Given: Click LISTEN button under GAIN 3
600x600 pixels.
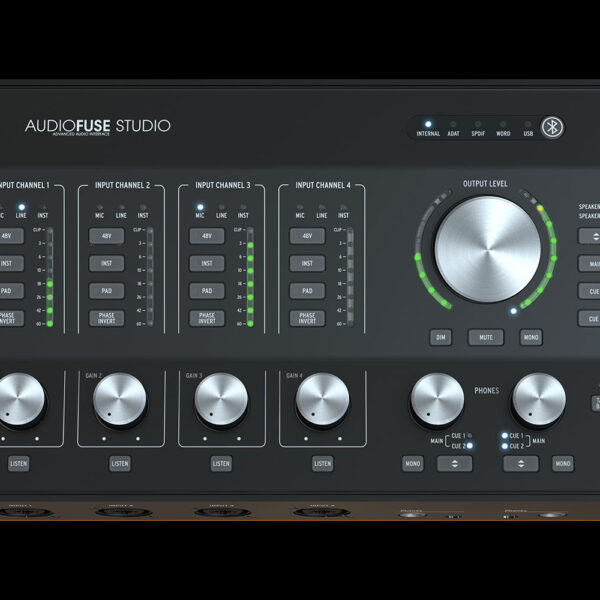Looking at the screenshot, I should click(221, 464).
